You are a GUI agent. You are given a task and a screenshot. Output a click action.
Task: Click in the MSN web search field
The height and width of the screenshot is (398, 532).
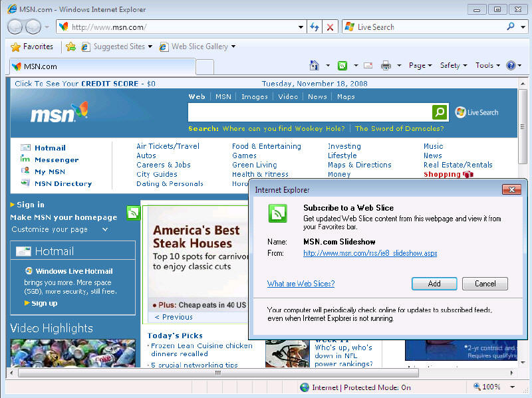click(x=310, y=112)
